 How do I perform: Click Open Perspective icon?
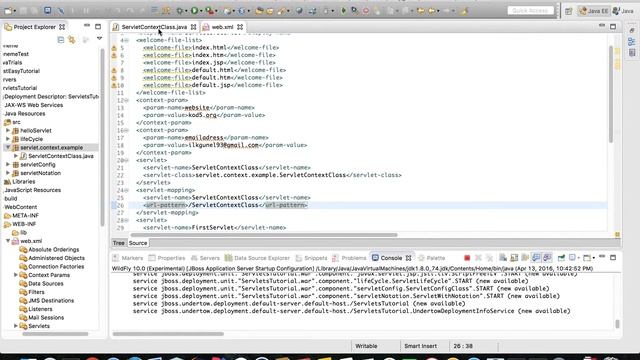pyautogui.click(x=569, y=11)
